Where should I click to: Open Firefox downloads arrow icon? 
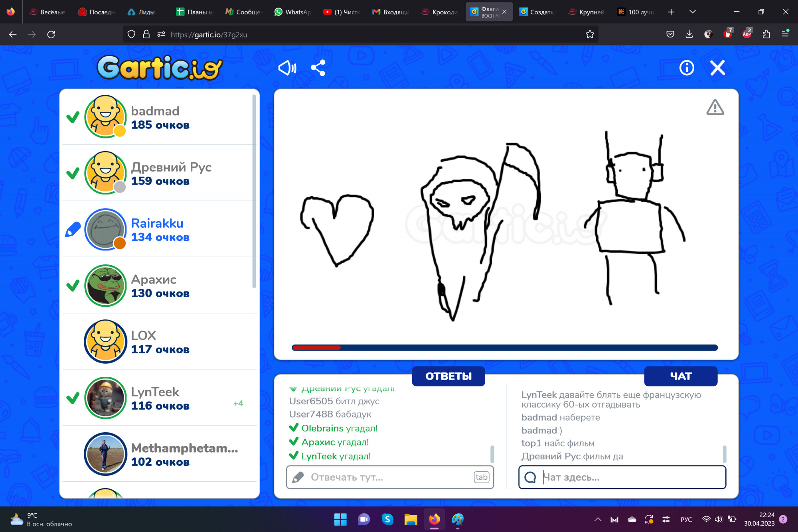[x=689, y=34]
